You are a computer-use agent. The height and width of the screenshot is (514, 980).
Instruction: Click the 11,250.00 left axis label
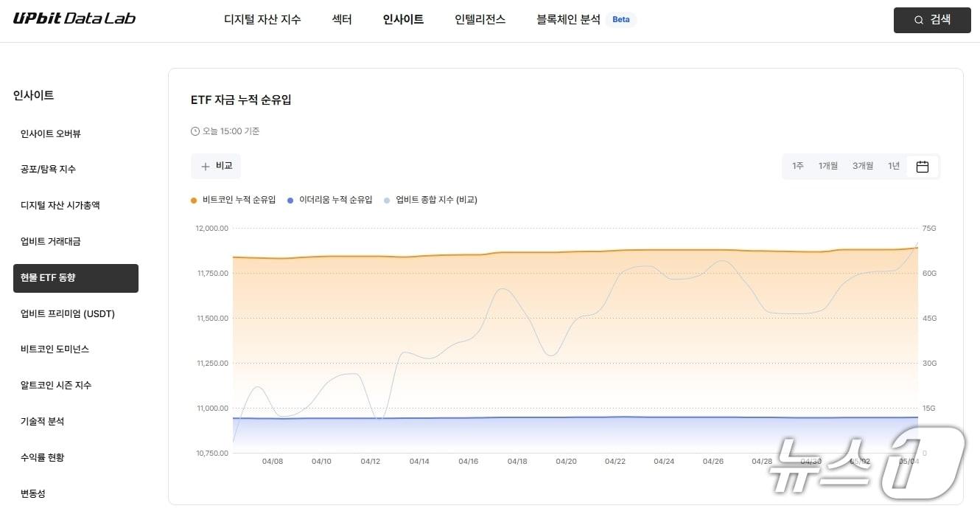pyautogui.click(x=212, y=364)
